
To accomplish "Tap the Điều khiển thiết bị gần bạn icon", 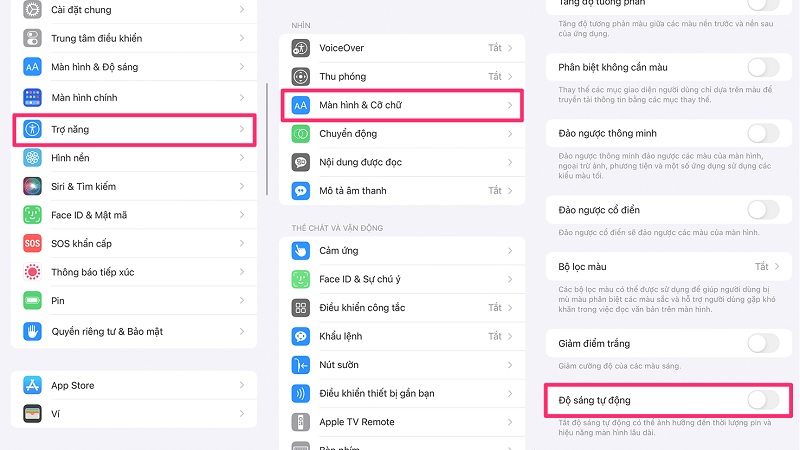I will pyautogui.click(x=301, y=393).
